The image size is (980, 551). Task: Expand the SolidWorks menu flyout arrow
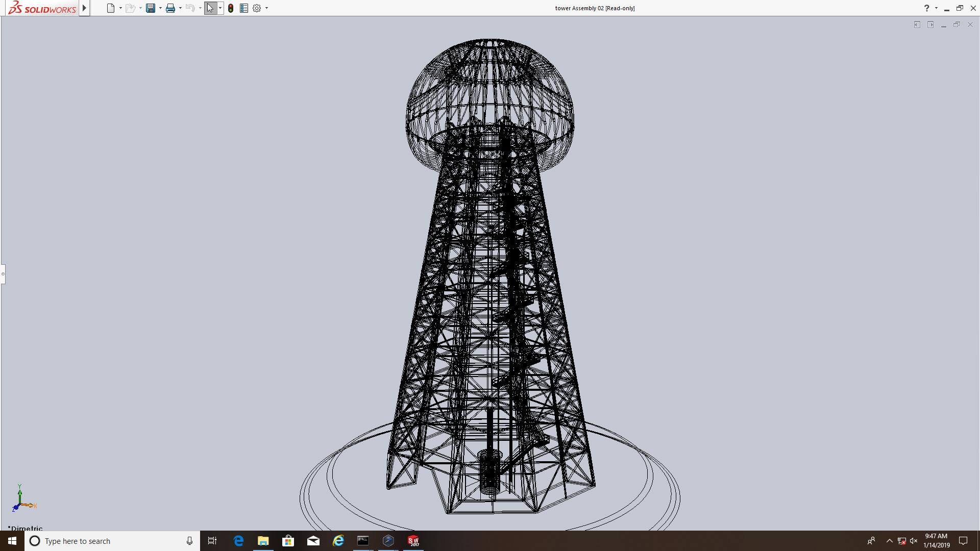tap(84, 8)
